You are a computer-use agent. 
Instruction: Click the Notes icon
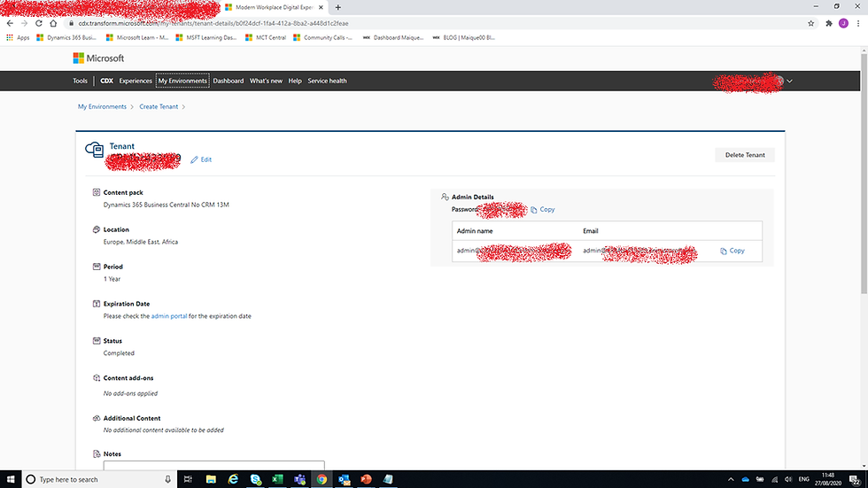click(x=97, y=453)
